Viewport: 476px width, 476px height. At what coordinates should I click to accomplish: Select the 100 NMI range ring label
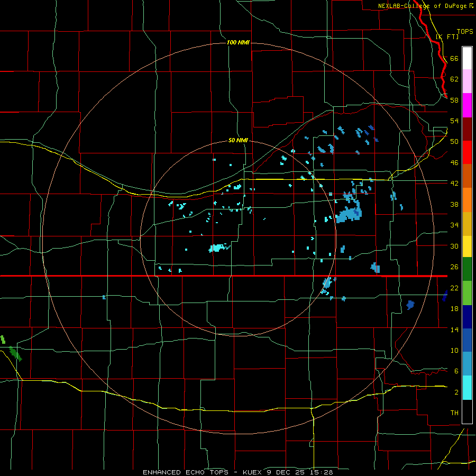[x=238, y=42]
